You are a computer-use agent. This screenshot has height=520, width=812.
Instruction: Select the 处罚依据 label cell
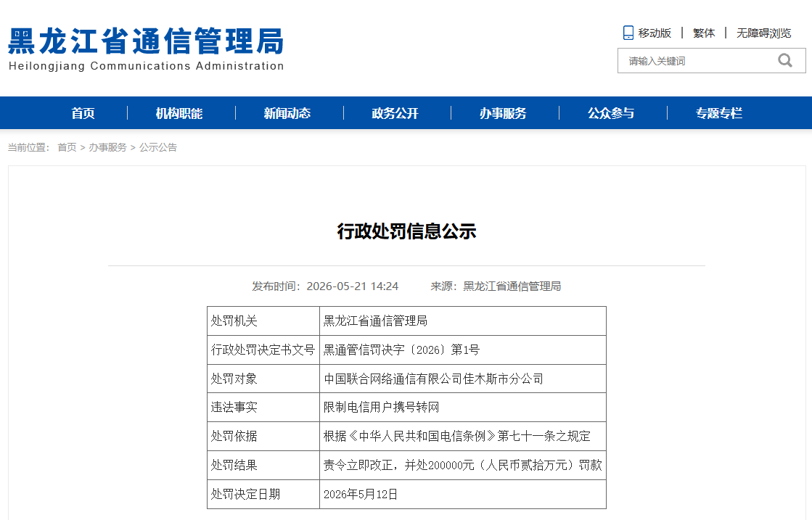[263, 436]
